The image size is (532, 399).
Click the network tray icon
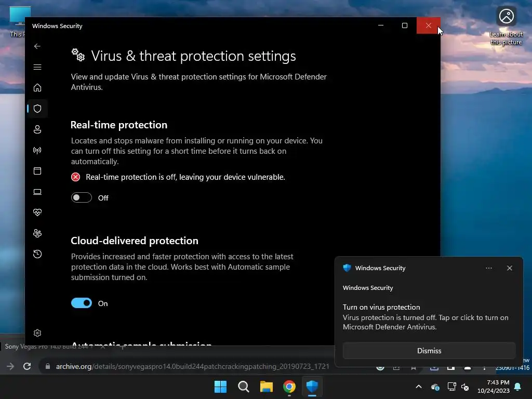click(451, 387)
